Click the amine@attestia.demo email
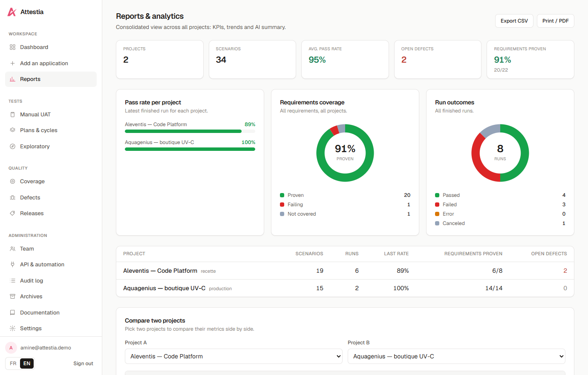The image size is (588, 375). pyautogui.click(x=46, y=348)
